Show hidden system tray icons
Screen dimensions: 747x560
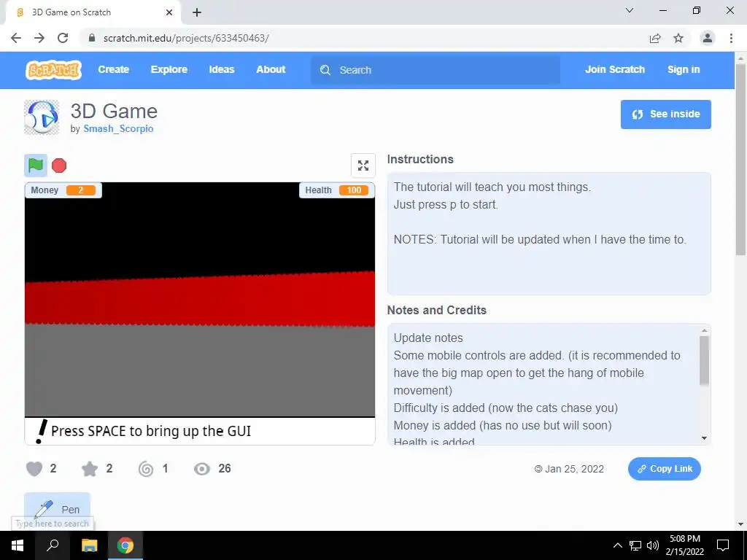[x=617, y=545]
